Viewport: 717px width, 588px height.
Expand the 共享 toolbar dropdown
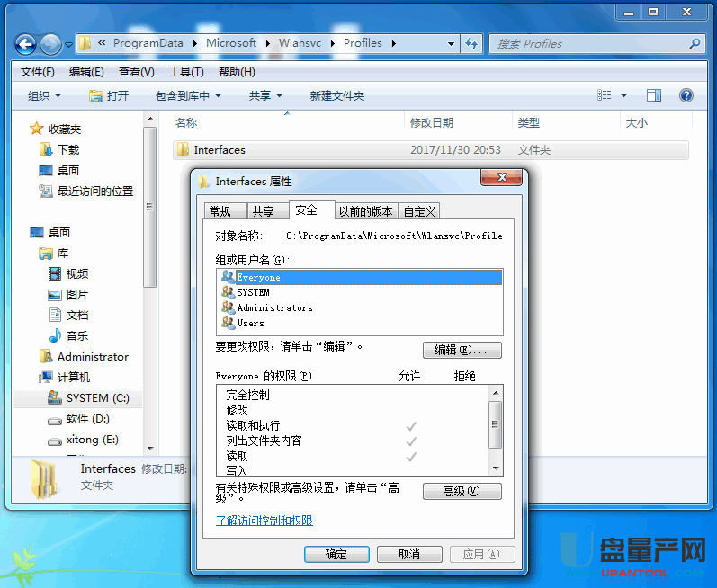[x=265, y=95]
